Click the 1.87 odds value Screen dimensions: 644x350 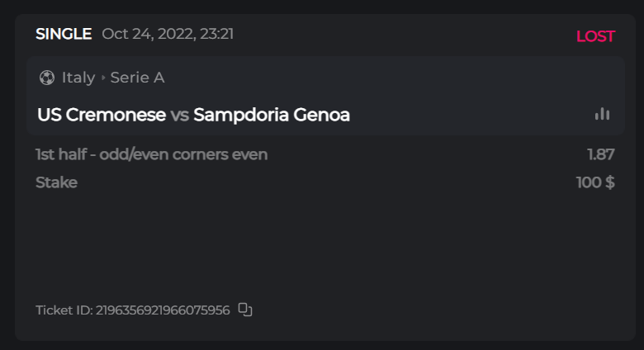pyautogui.click(x=600, y=154)
